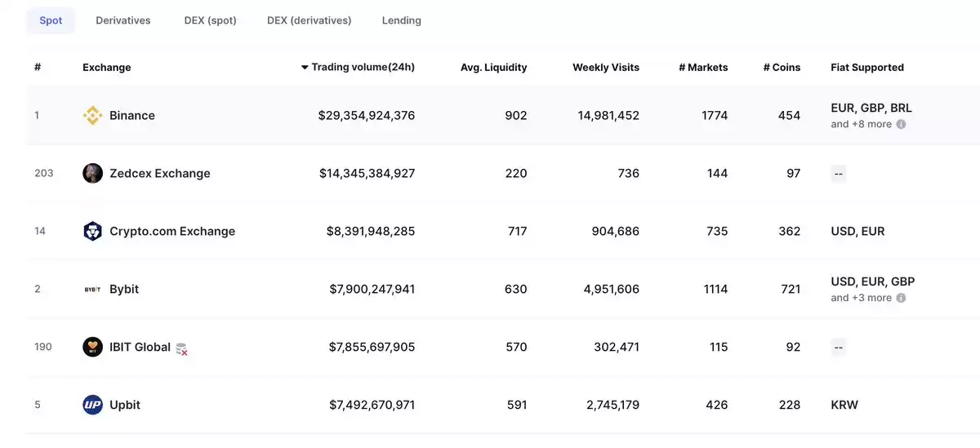Screen dimensions: 980x448
Task: Switch to the Lending tab
Action: coord(402,20)
